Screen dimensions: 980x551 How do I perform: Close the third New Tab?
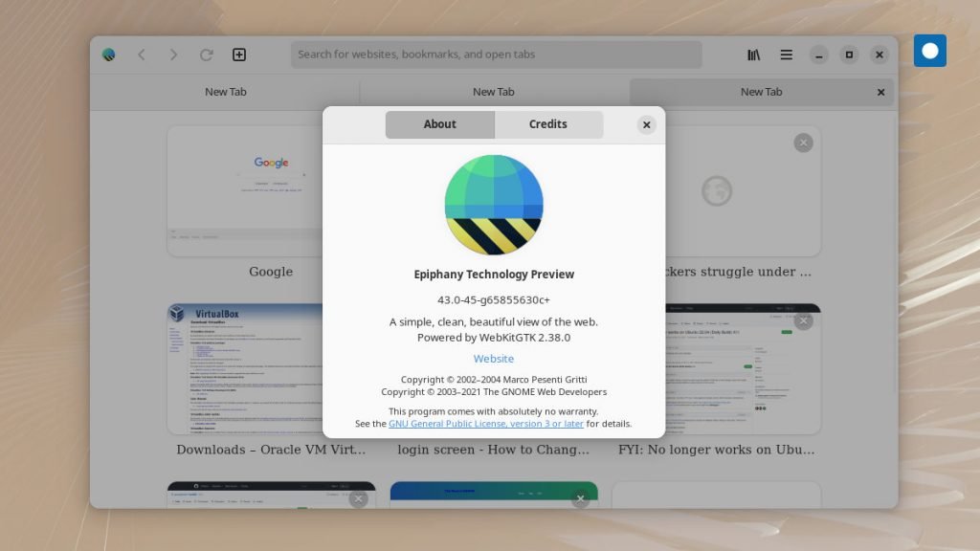tap(880, 93)
